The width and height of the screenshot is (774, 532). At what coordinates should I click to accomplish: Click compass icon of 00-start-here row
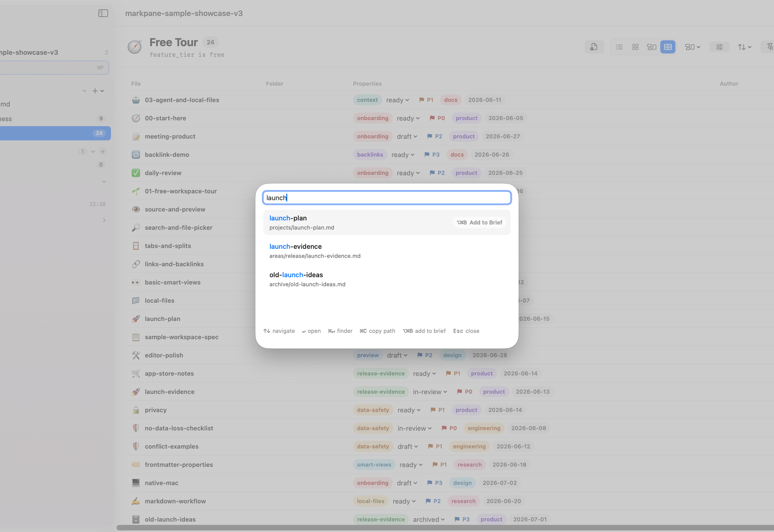[136, 118]
